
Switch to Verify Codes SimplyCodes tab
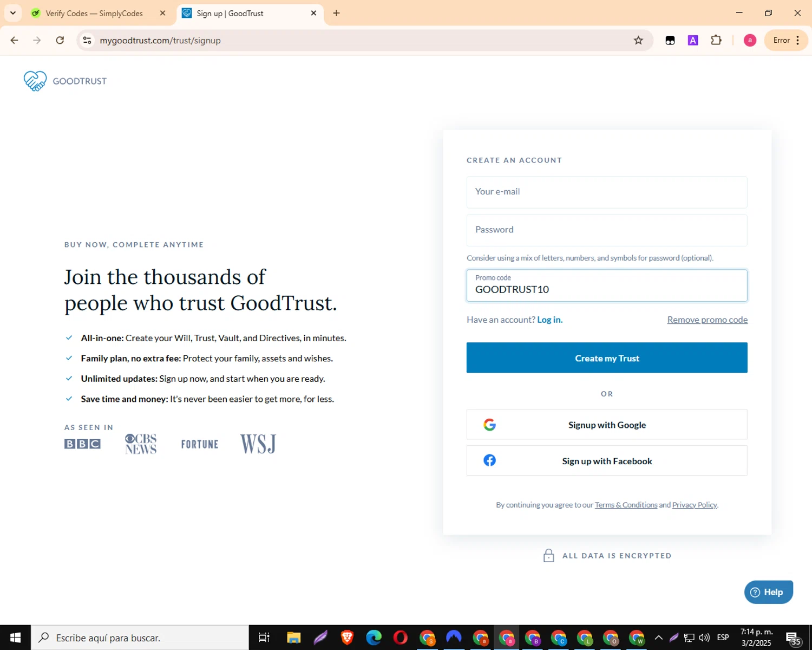click(x=94, y=13)
